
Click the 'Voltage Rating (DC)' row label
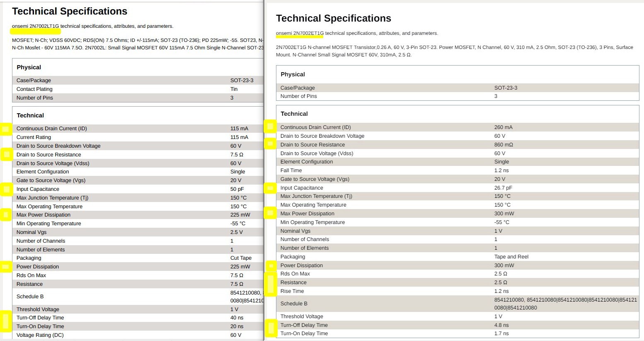point(40,335)
